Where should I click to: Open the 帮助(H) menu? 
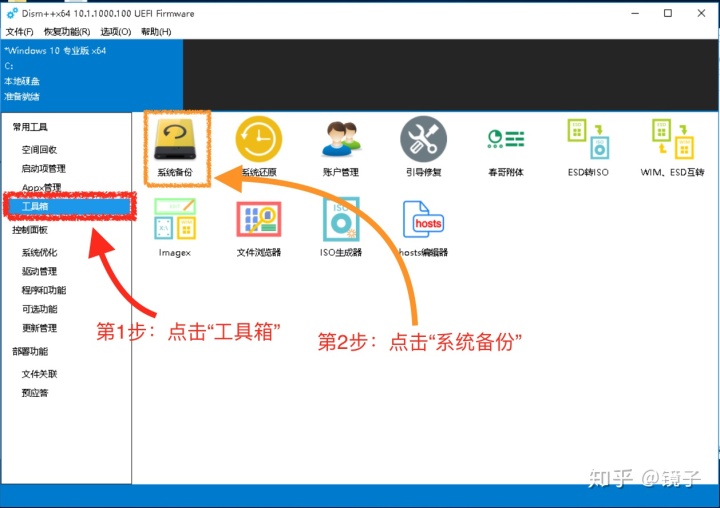(156, 32)
